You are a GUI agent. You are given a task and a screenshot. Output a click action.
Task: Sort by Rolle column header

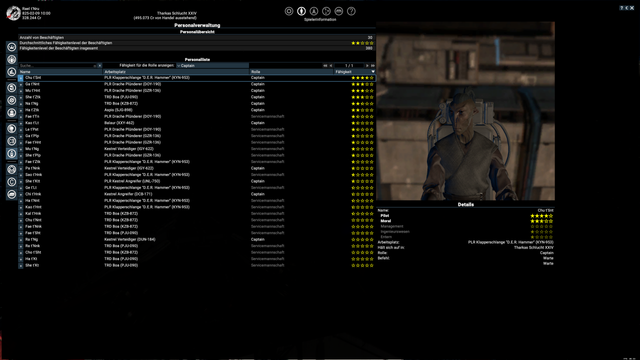[x=291, y=71]
